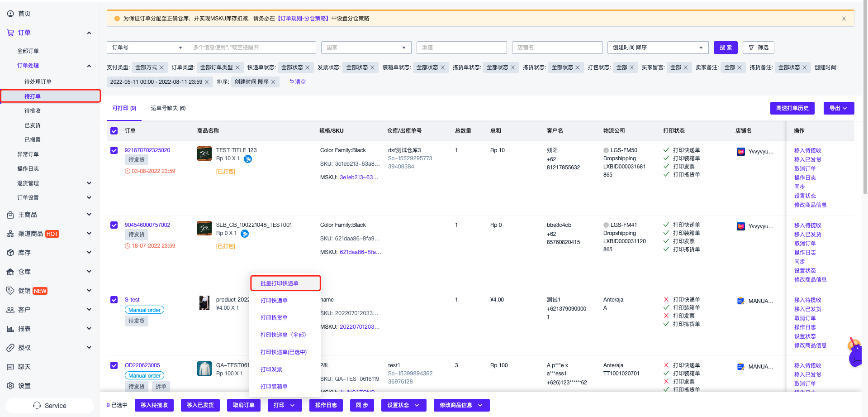Viewport: 868px width, 417px height.
Task: Click the 库存 box icon
Action: click(x=10, y=253)
